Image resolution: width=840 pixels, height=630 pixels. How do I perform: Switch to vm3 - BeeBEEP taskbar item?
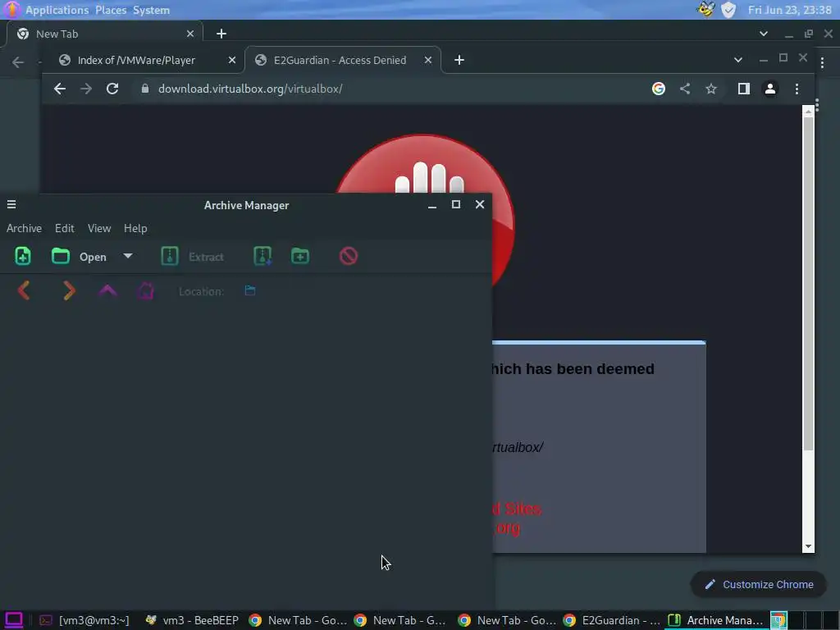192,620
